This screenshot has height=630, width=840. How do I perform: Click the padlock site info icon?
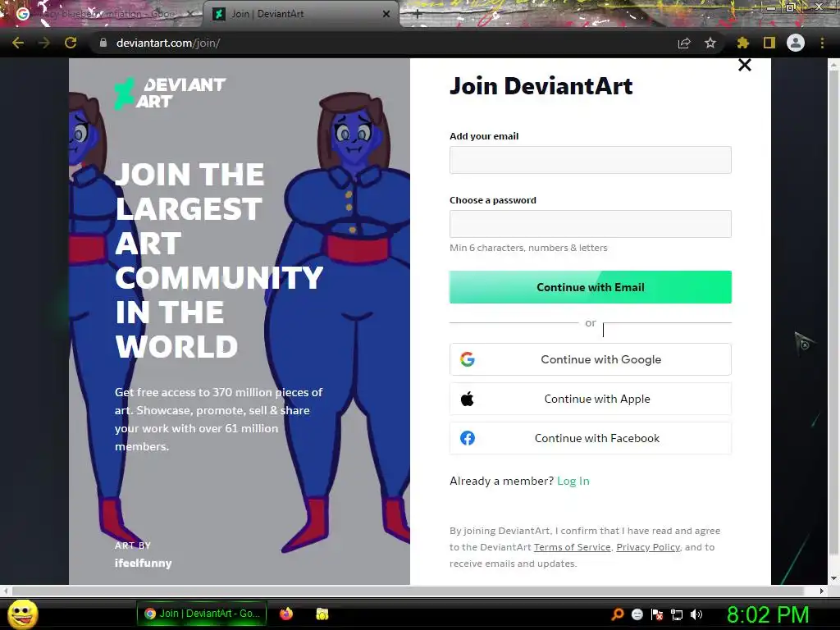[x=103, y=43]
